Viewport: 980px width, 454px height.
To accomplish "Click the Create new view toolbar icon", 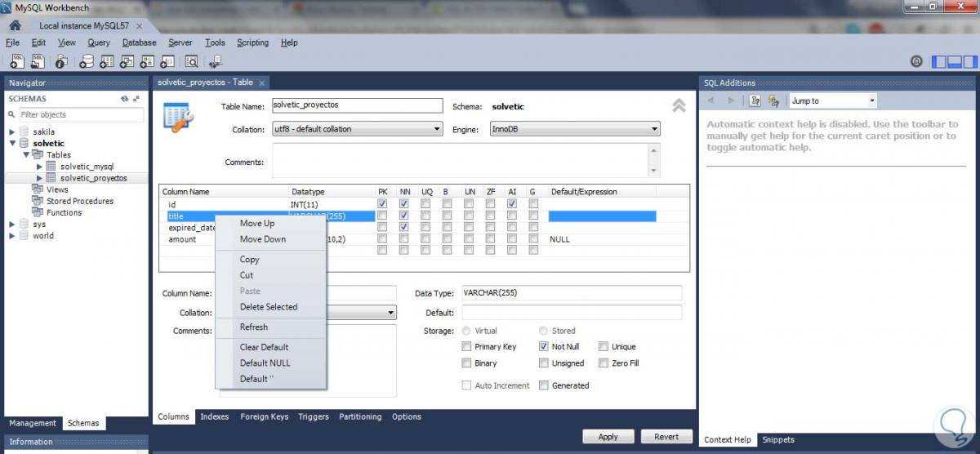I will pos(127,61).
